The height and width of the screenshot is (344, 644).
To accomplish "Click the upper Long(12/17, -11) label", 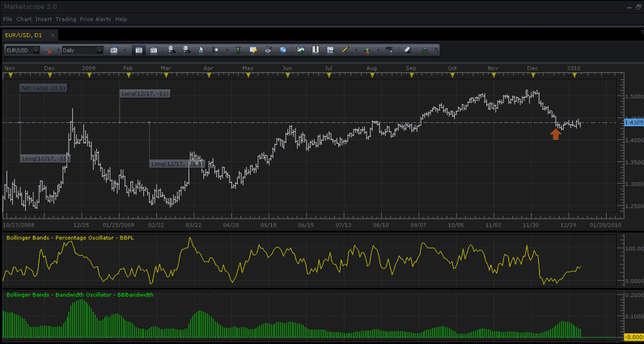I will tap(145, 94).
